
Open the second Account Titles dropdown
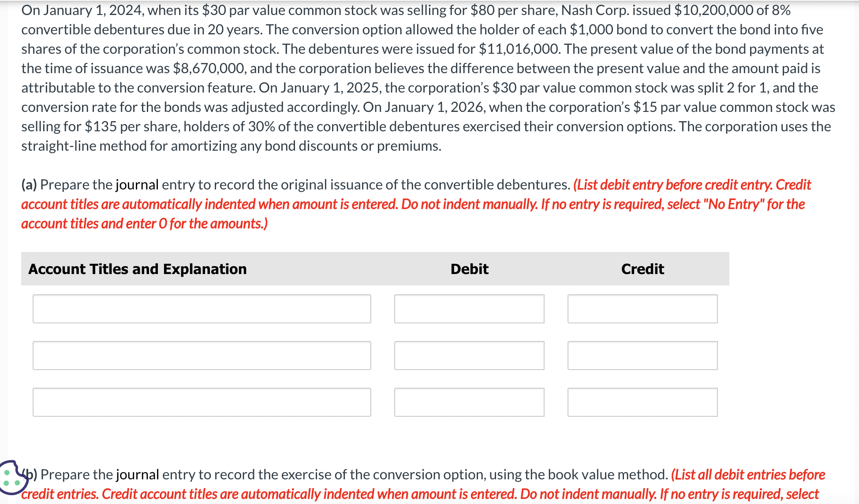point(202,355)
